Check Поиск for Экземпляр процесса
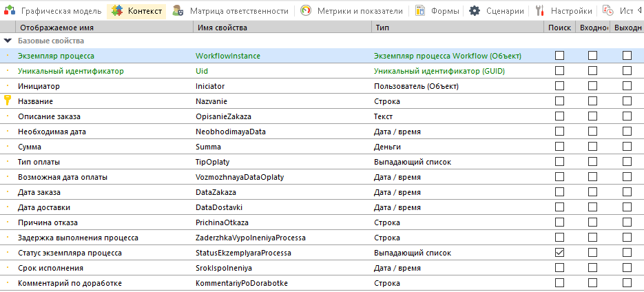This screenshot has width=644, height=292. (559, 56)
